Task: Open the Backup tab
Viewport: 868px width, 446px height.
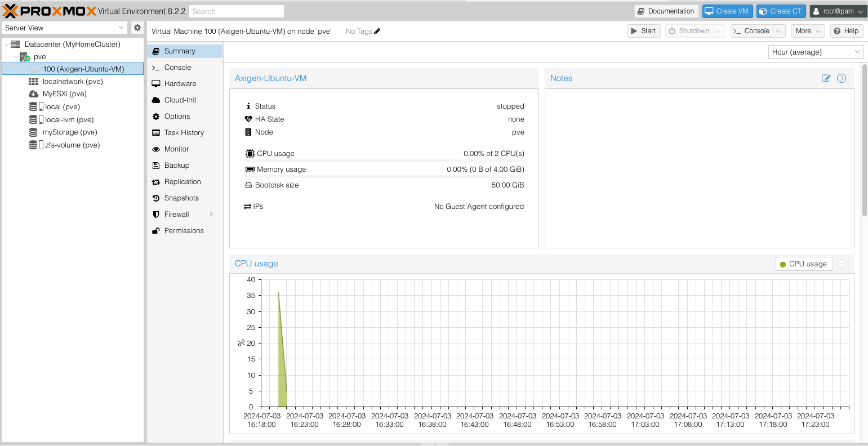Action: pos(185,166)
